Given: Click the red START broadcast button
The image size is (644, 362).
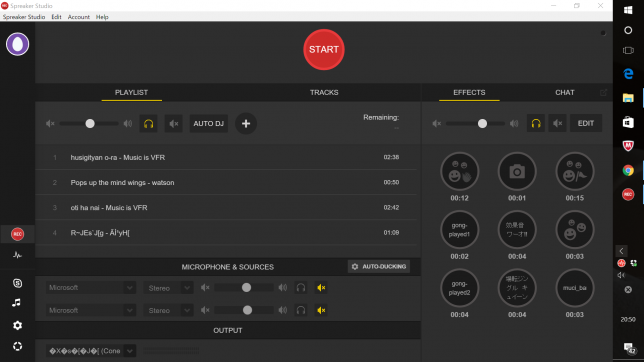Looking at the screenshot, I should pos(324,50).
